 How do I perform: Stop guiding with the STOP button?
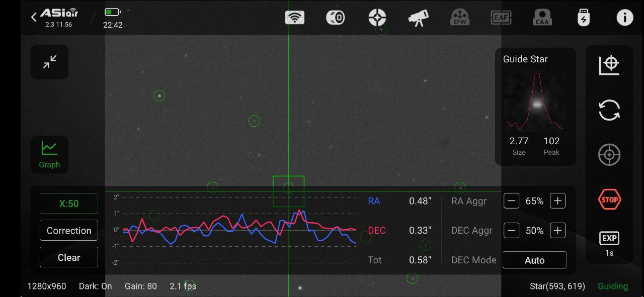609,200
